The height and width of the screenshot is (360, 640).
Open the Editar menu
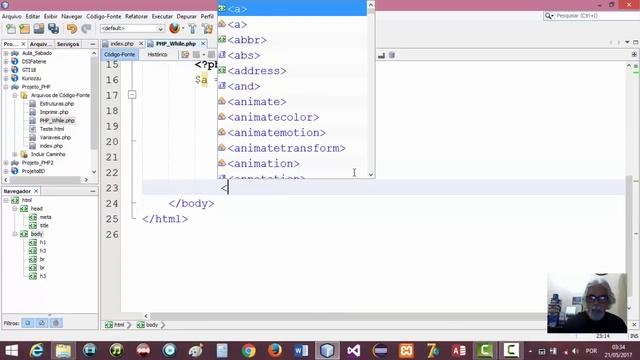point(33,16)
